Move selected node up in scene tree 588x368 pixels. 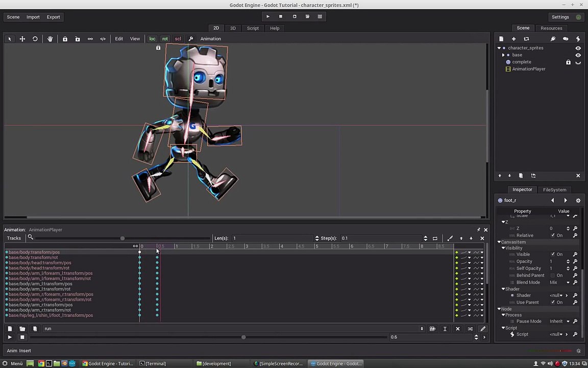click(x=500, y=176)
